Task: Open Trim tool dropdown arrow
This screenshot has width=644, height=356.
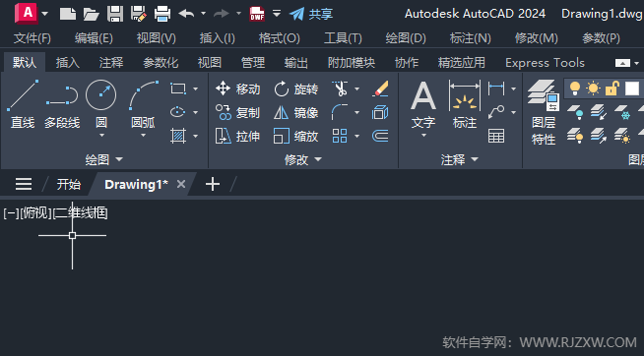Action: click(356, 89)
